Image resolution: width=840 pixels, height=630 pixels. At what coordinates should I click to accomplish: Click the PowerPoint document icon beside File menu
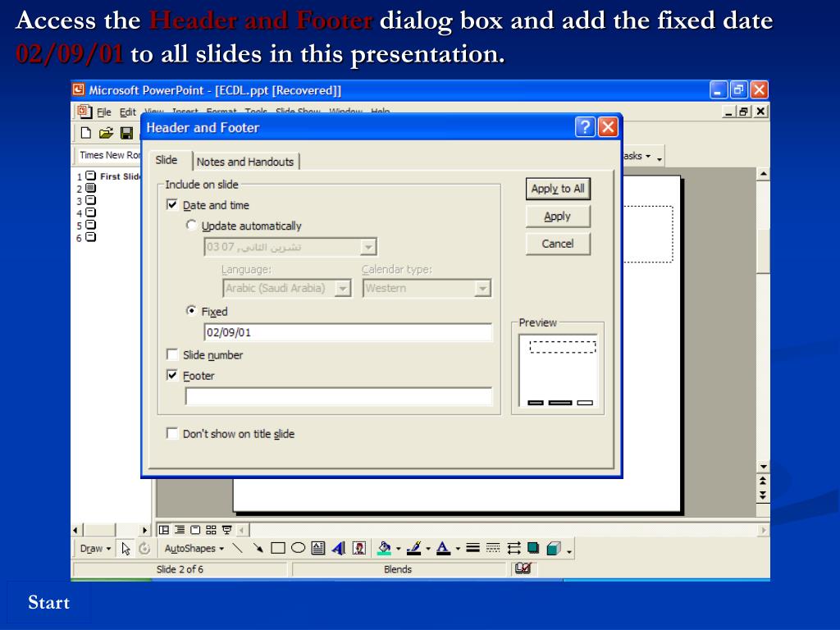pos(84,112)
